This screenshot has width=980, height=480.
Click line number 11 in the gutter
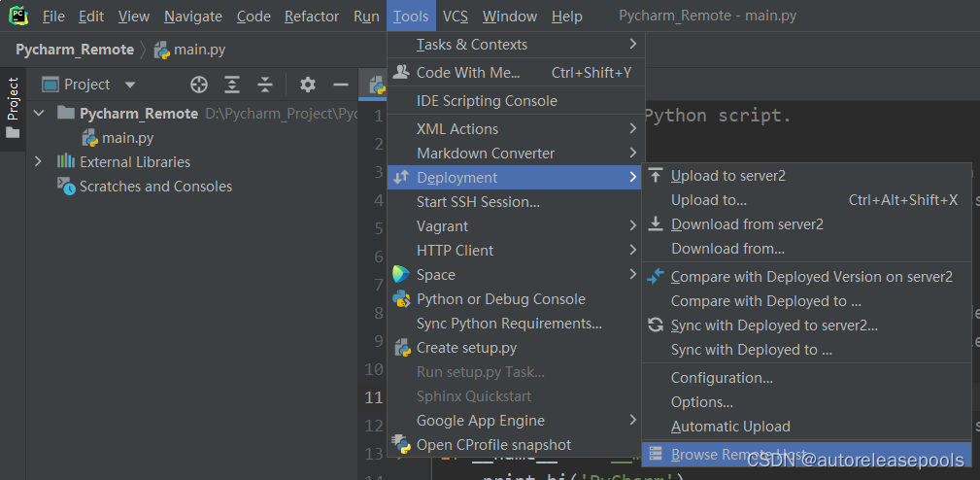tap(373, 397)
